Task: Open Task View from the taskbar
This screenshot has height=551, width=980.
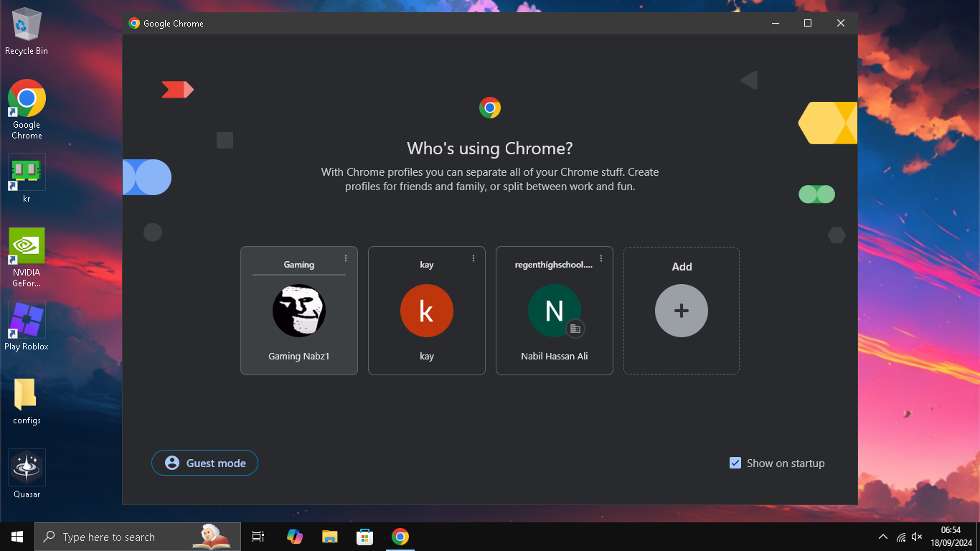Action: click(258, 537)
